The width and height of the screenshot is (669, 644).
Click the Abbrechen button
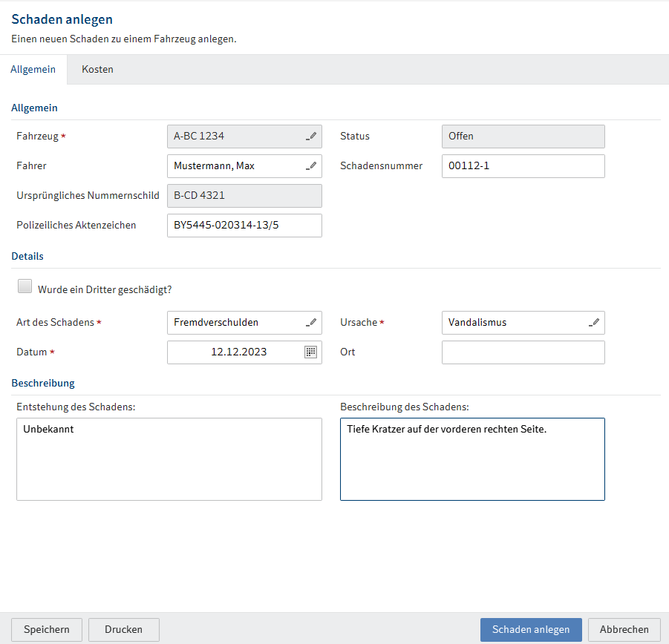click(x=624, y=630)
